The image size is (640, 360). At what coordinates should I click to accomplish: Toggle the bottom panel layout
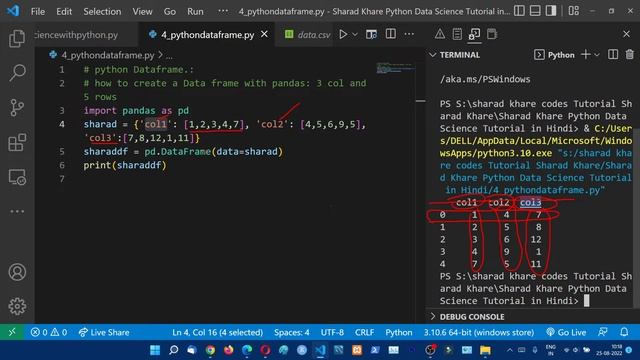(x=535, y=11)
